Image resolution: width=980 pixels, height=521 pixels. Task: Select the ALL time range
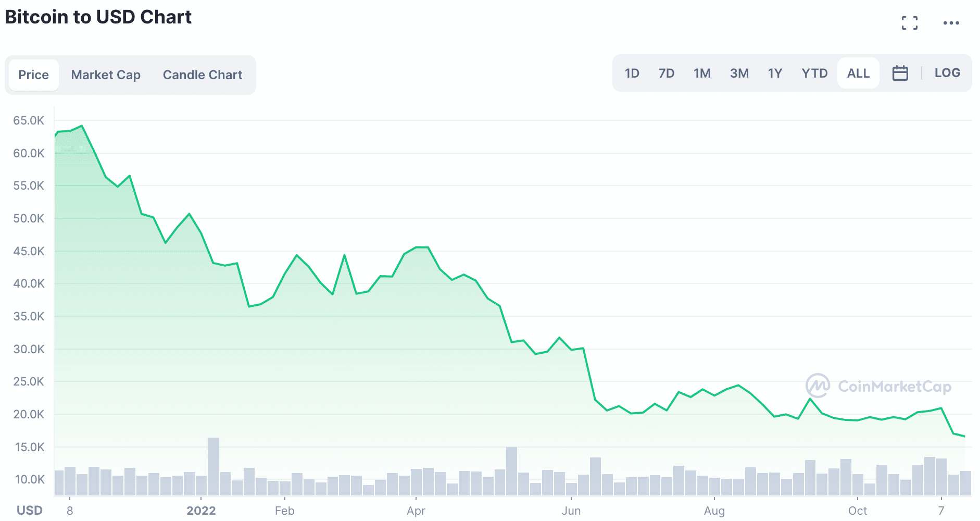tap(858, 73)
